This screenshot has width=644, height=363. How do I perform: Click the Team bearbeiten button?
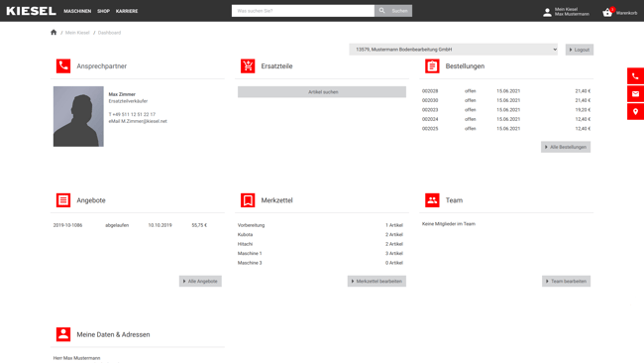point(566,282)
